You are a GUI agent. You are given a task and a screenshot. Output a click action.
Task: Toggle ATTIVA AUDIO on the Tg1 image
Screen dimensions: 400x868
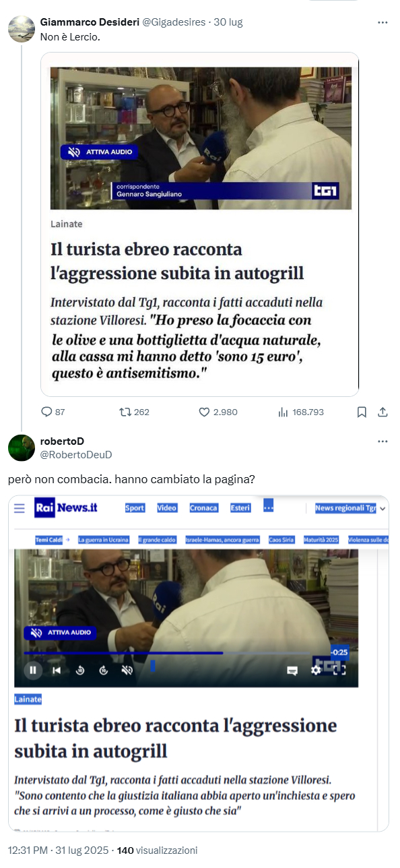[99, 152]
